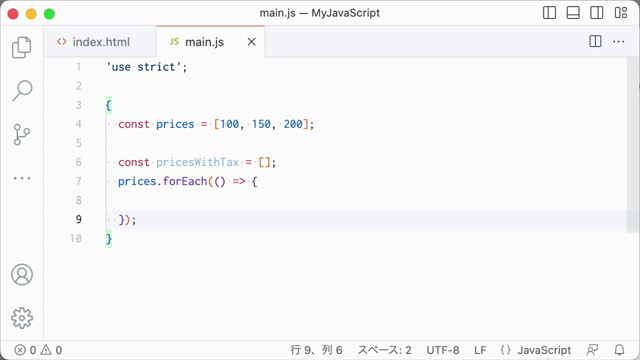Customize the editor layout

point(621,13)
